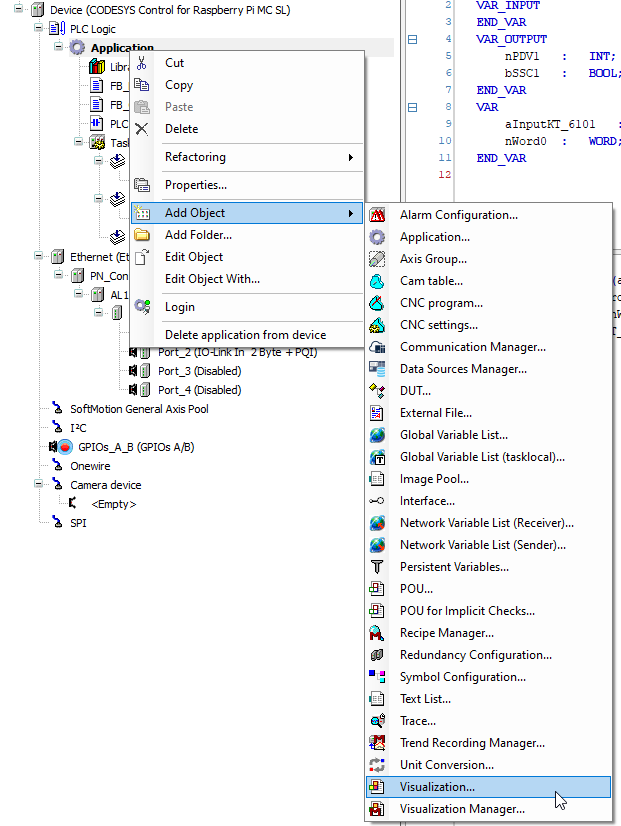The image size is (621, 826).
Task: Open the Refactoring submenu arrow
Action: [x=351, y=158]
